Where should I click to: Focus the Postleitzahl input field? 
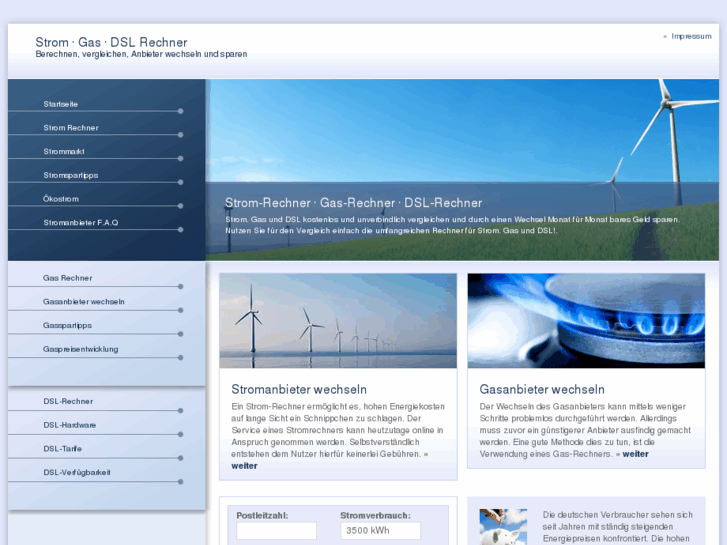click(276, 531)
